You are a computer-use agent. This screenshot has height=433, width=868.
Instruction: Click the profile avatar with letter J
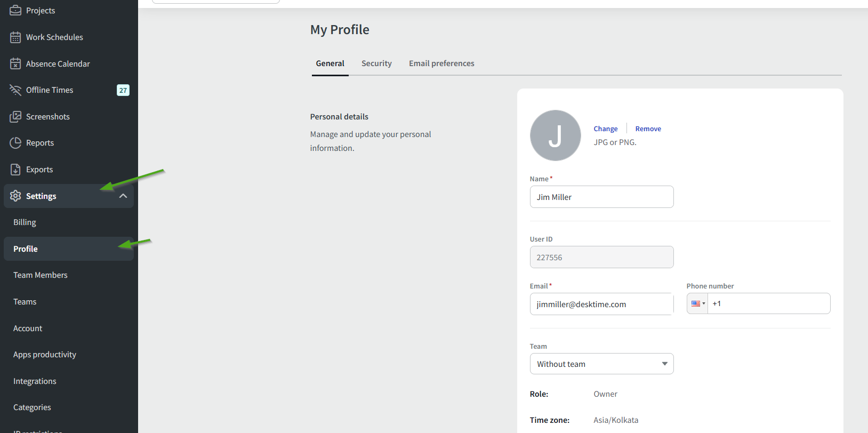point(555,135)
